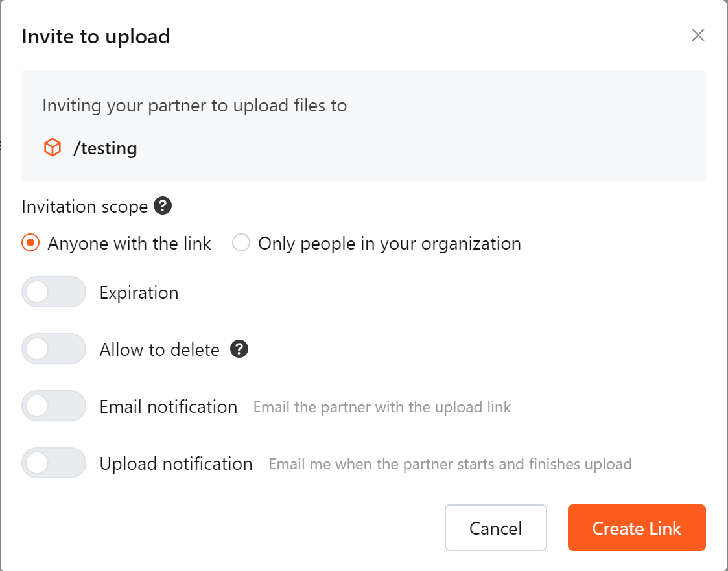Click the Upload notification label
Image resolution: width=728 pixels, height=571 pixels.
(x=176, y=464)
